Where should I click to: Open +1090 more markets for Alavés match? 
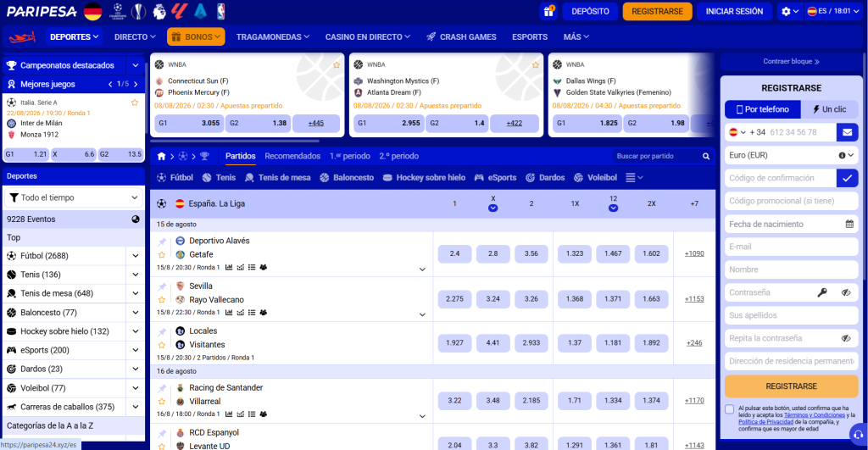(x=694, y=253)
